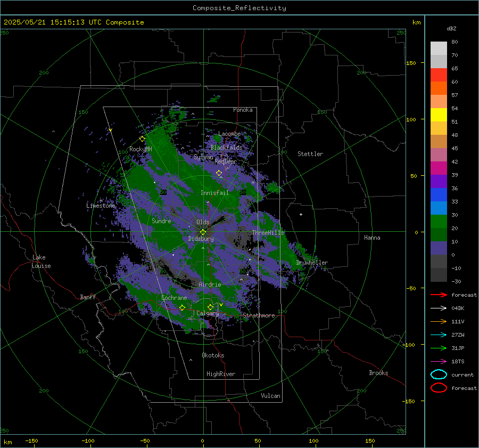Click the Ponoka city label
The image size is (479, 448).
[243, 110]
